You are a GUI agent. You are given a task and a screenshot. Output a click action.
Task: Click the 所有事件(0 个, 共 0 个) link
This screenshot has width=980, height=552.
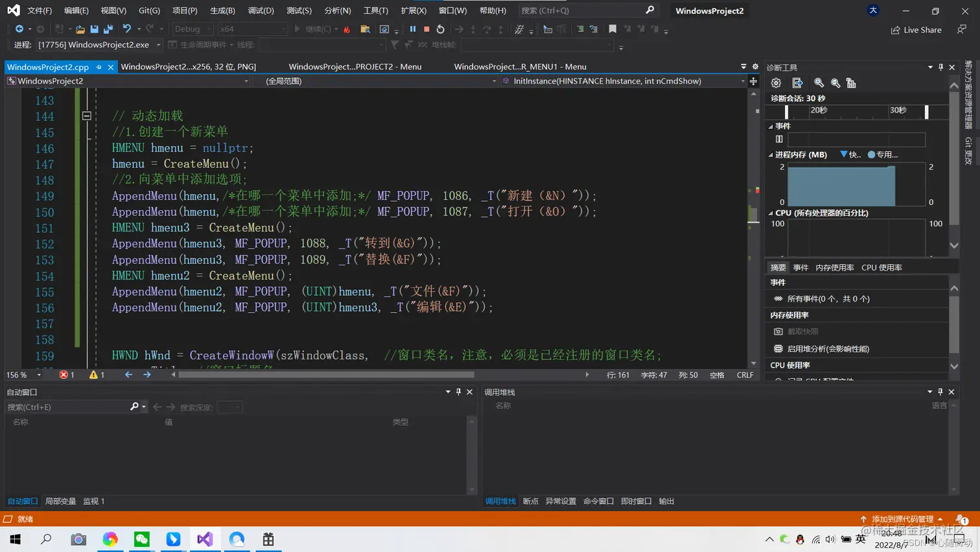pyautogui.click(x=828, y=299)
